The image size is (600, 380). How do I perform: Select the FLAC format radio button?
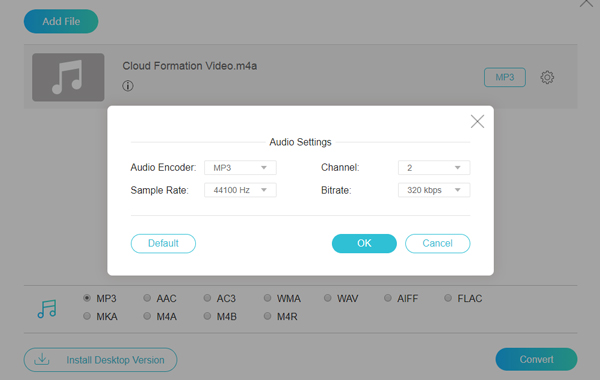(448, 298)
